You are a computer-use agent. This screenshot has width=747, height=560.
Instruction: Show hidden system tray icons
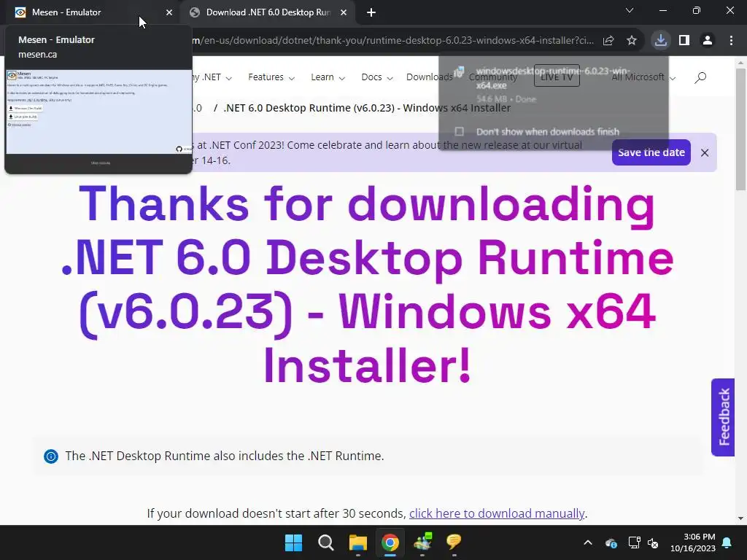(x=588, y=542)
